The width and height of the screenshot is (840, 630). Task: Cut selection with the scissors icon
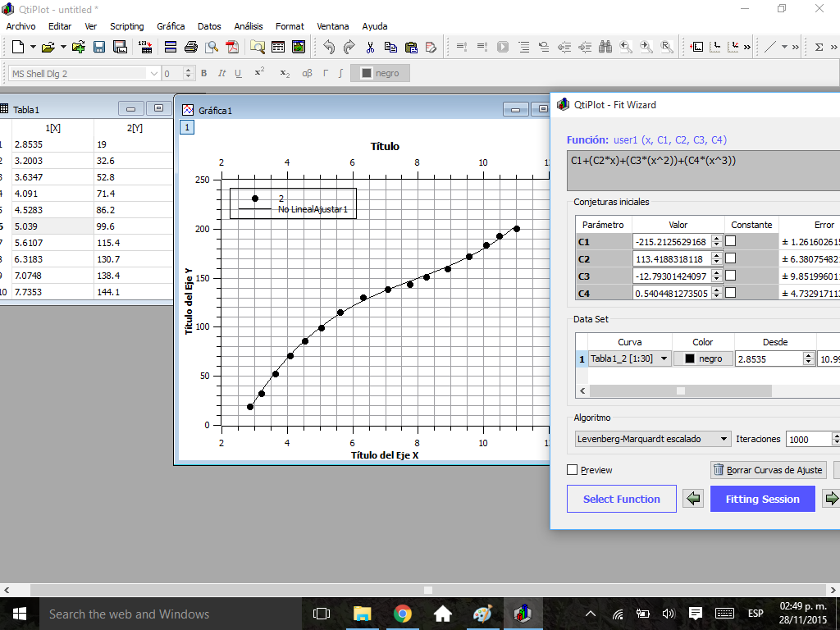click(x=370, y=47)
